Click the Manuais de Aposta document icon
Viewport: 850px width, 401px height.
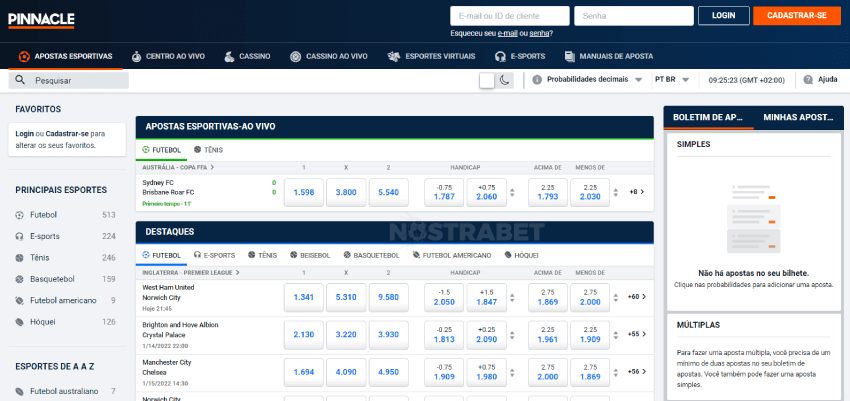[569, 56]
